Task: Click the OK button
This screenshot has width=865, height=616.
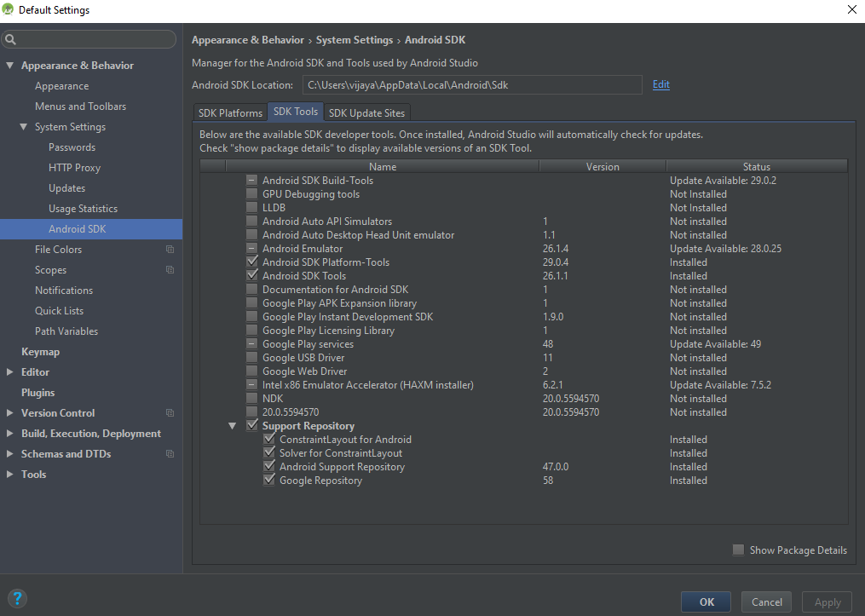Action: tap(706, 602)
